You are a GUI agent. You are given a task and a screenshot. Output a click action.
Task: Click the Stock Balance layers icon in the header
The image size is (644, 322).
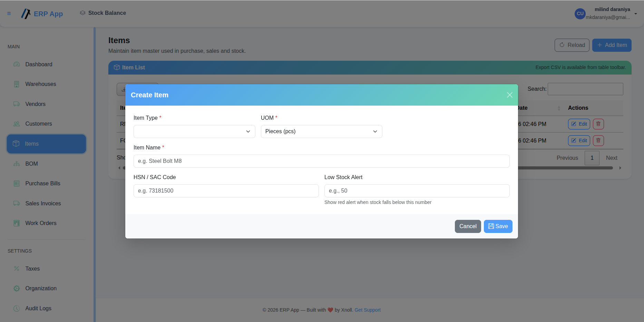tap(82, 13)
